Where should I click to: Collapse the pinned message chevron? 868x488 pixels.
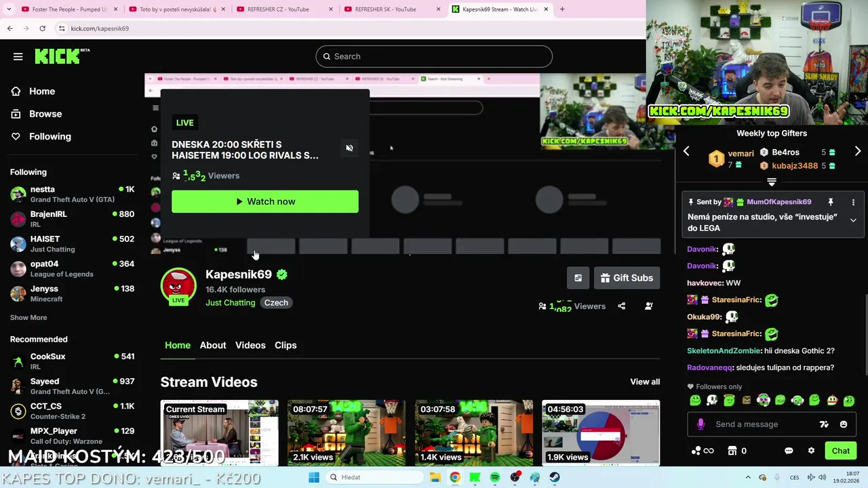[853, 220]
